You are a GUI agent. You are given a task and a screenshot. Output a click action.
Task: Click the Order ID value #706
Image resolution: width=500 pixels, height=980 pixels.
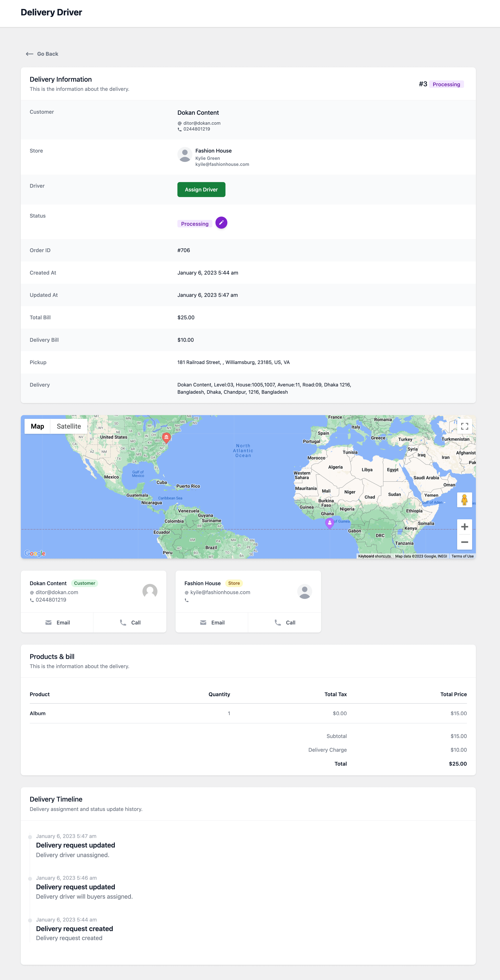click(x=184, y=250)
